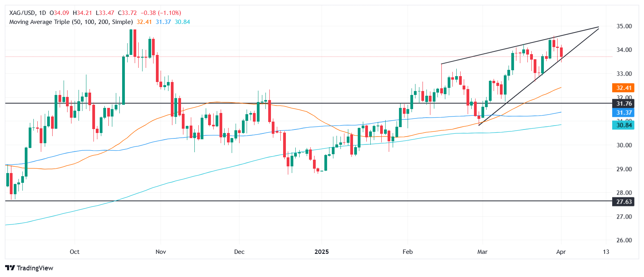Image resolution: width=644 pixels, height=277 pixels.
Task: Click the 26.00 price axis label
Action: pos(624,240)
